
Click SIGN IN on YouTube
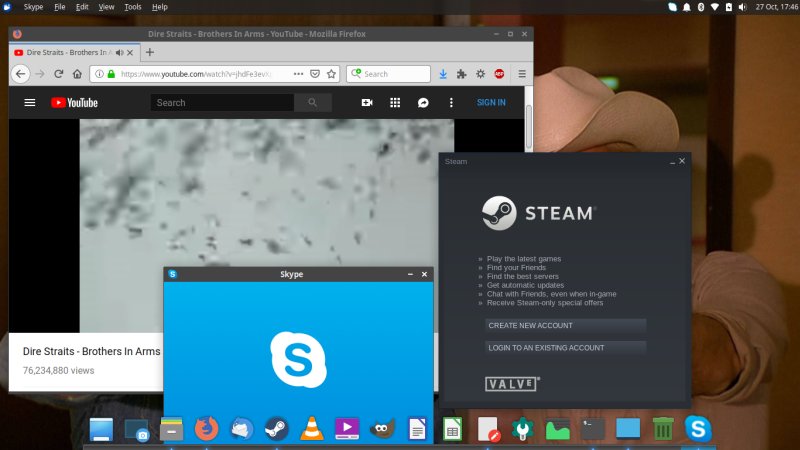coord(491,103)
